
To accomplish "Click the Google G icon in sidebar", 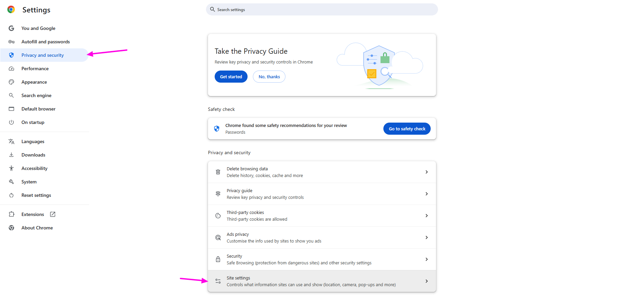I will [x=11, y=28].
